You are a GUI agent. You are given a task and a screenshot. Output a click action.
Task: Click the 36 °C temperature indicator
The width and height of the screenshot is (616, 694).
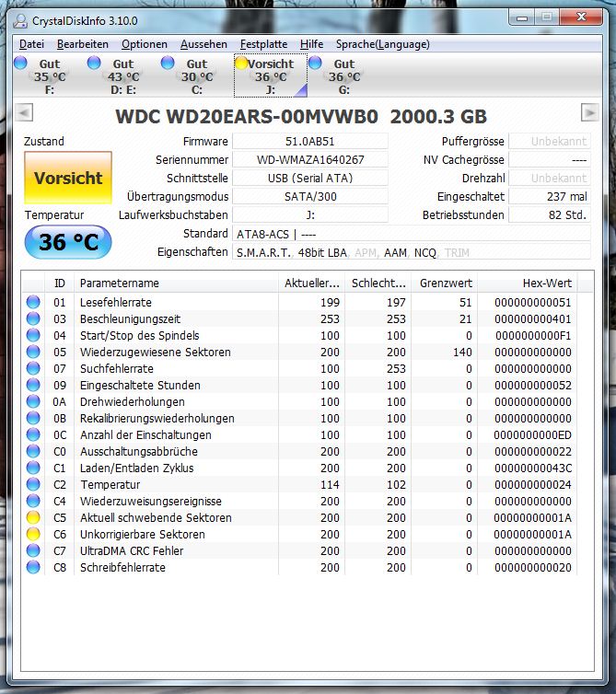[x=68, y=242]
